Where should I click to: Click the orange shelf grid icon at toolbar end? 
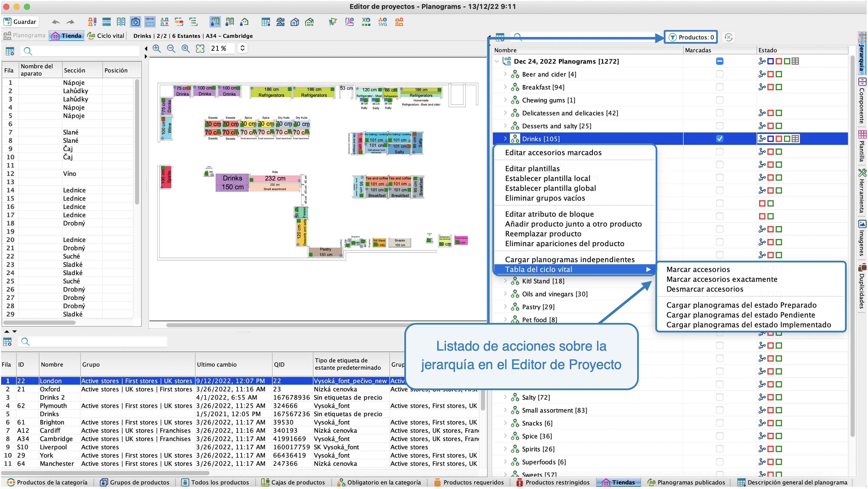399,22
